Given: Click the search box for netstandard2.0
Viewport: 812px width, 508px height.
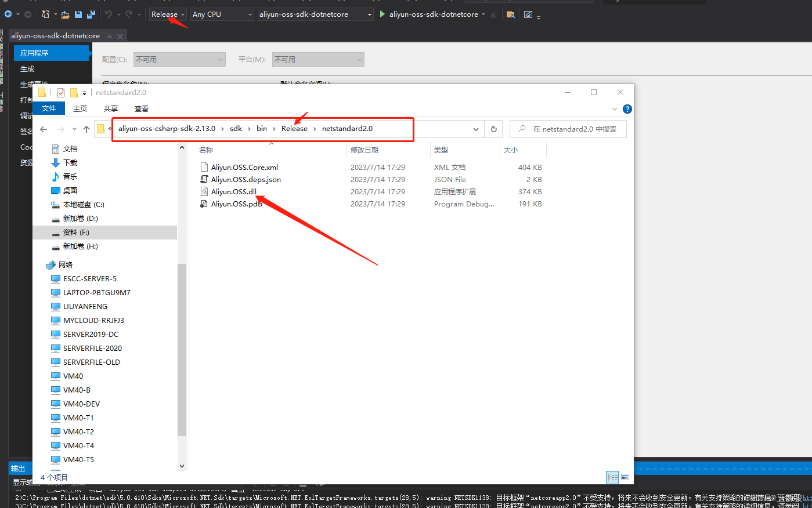Looking at the screenshot, I should (x=568, y=129).
